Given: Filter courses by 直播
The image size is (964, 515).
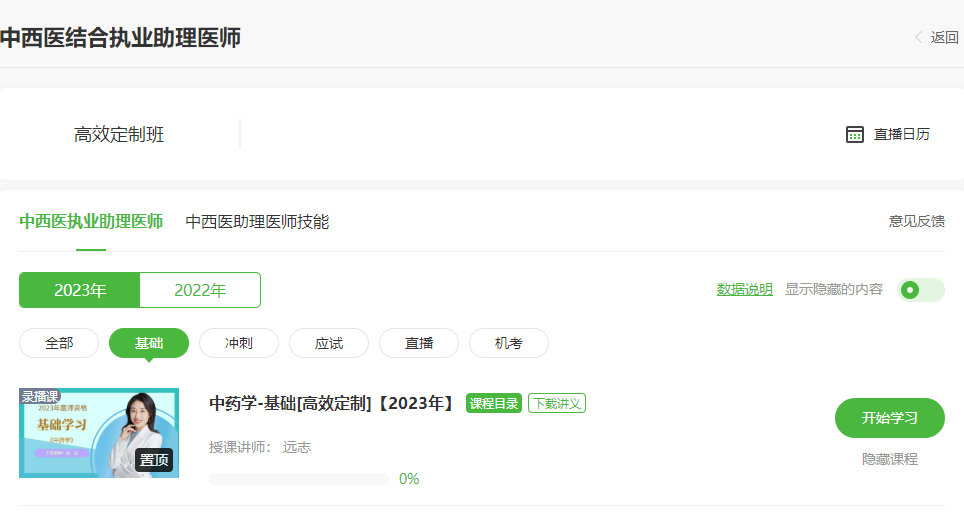Looking at the screenshot, I should point(419,343).
